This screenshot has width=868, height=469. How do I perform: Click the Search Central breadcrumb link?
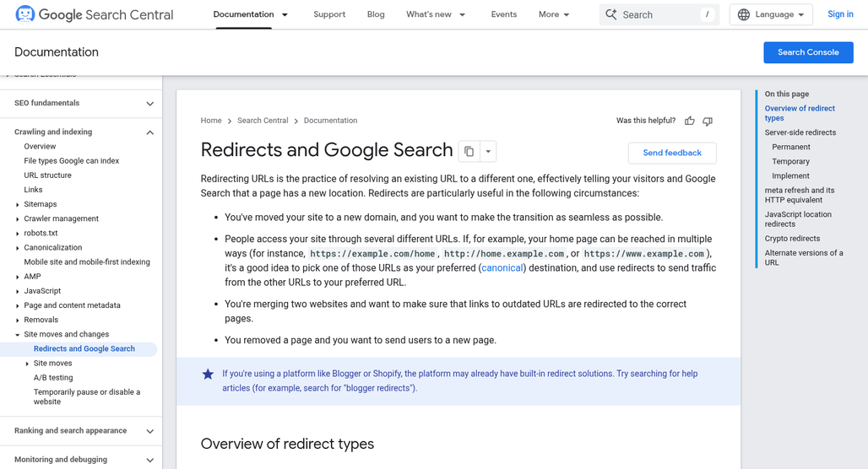pos(263,121)
